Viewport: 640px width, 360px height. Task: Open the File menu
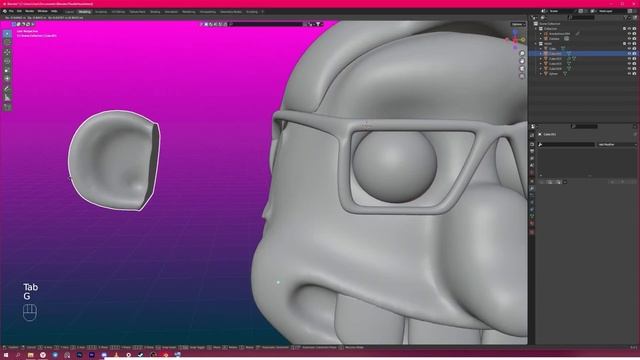[11, 11]
